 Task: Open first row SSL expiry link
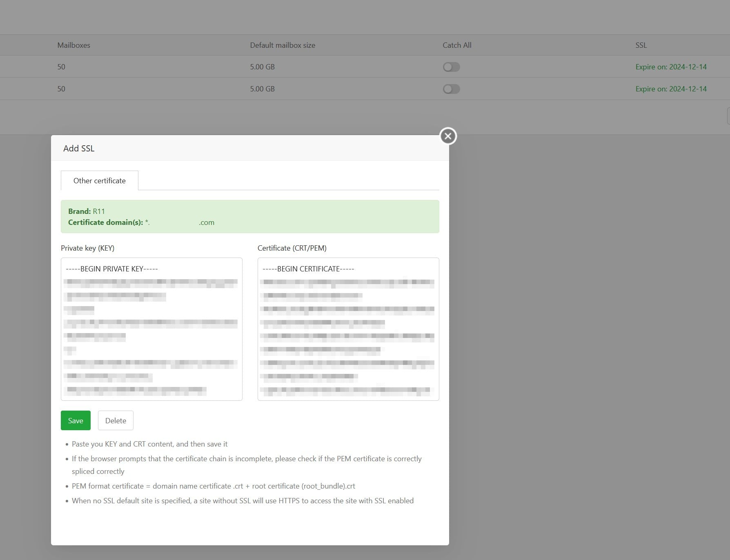coord(671,67)
